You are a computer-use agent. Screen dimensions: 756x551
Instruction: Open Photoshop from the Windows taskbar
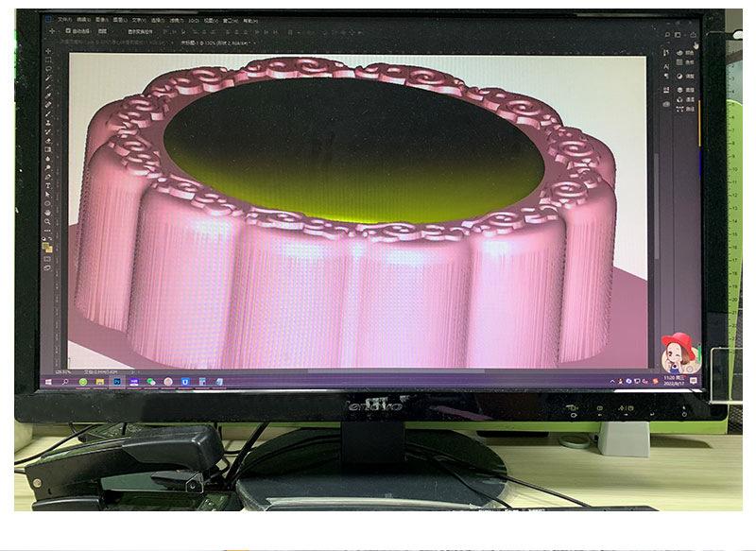(117, 381)
